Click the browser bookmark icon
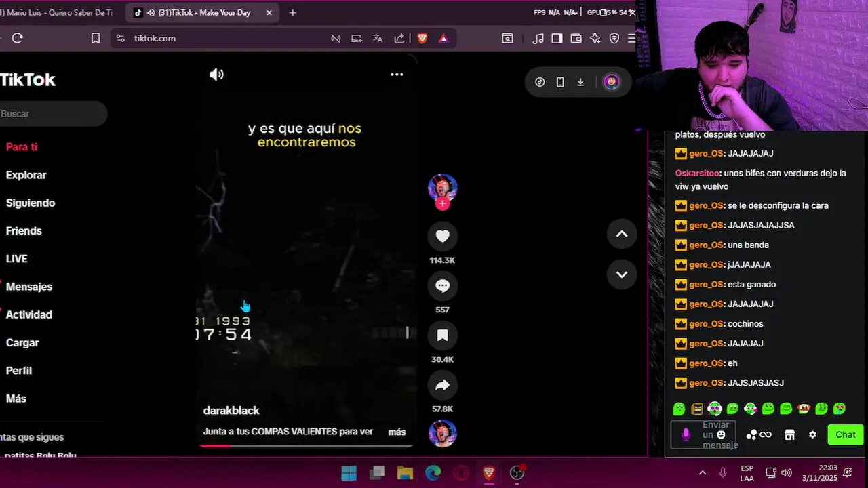 click(x=96, y=38)
